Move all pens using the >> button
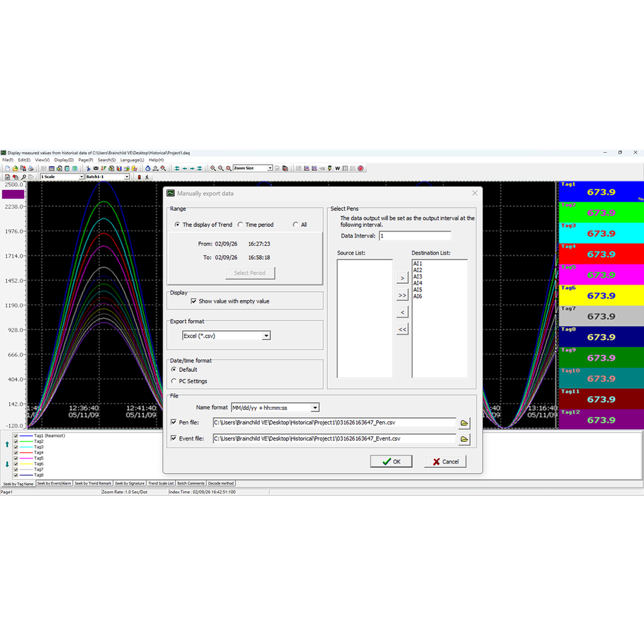The height and width of the screenshot is (644, 644). point(401,296)
